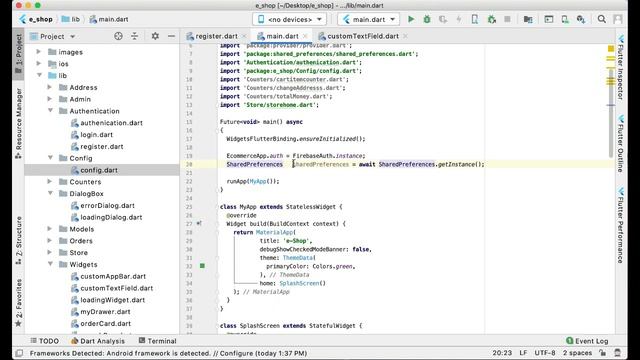Toggle the Flutter Inspector side panel
The width and height of the screenshot is (640, 360).
point(620,68)
